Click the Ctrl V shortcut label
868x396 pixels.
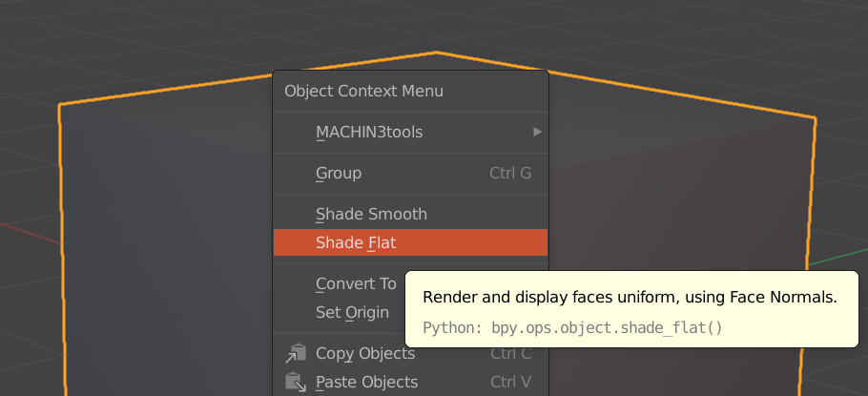tap(511, 382)
